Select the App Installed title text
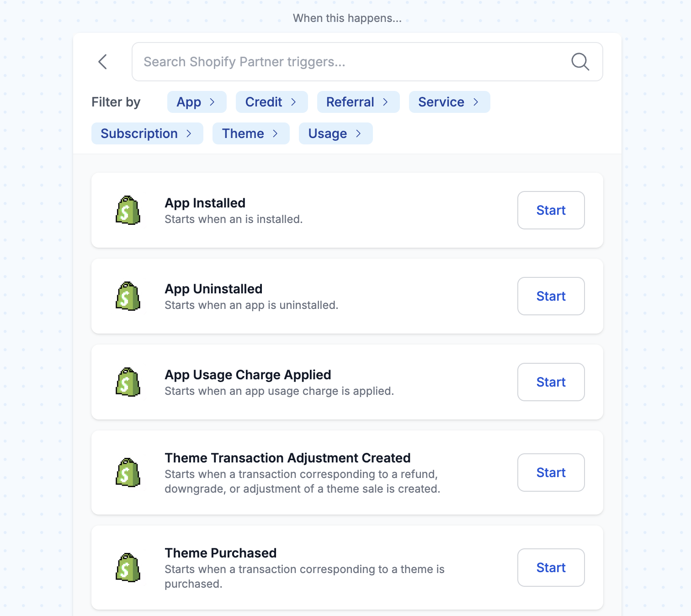The image size is (691, 616). (x=205, y=203)
